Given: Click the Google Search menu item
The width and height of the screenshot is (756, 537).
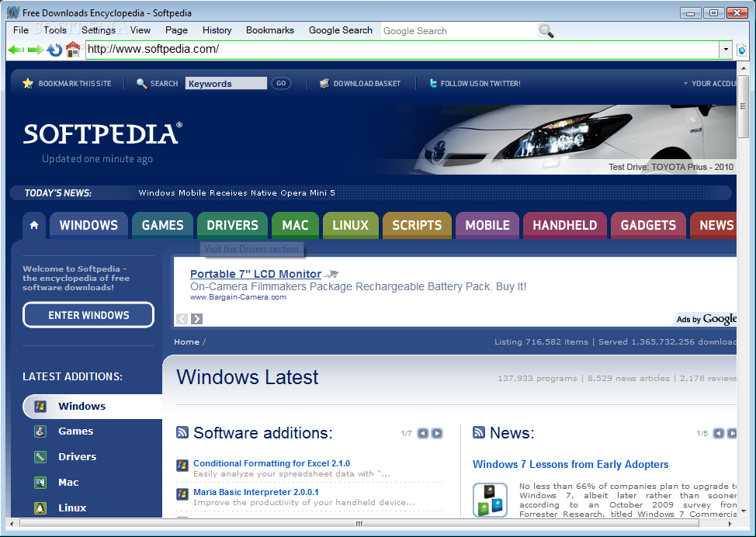Looking at the screenshot, I should 341,30.
